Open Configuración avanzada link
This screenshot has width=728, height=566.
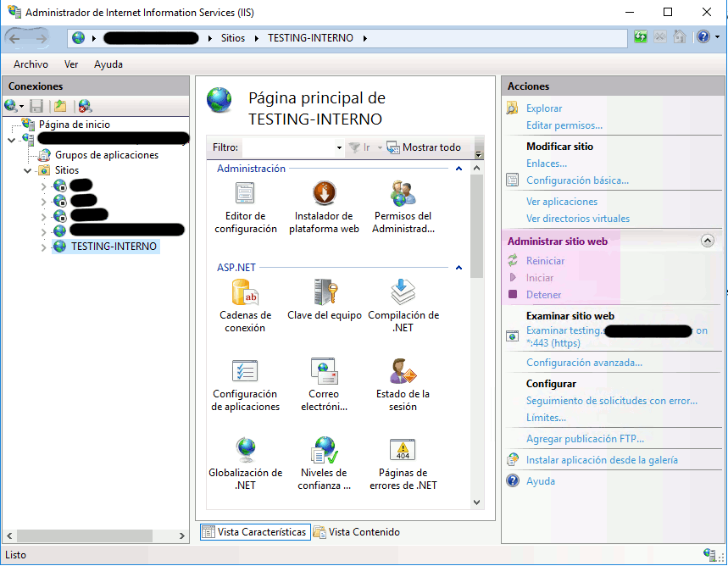point(584,363)
